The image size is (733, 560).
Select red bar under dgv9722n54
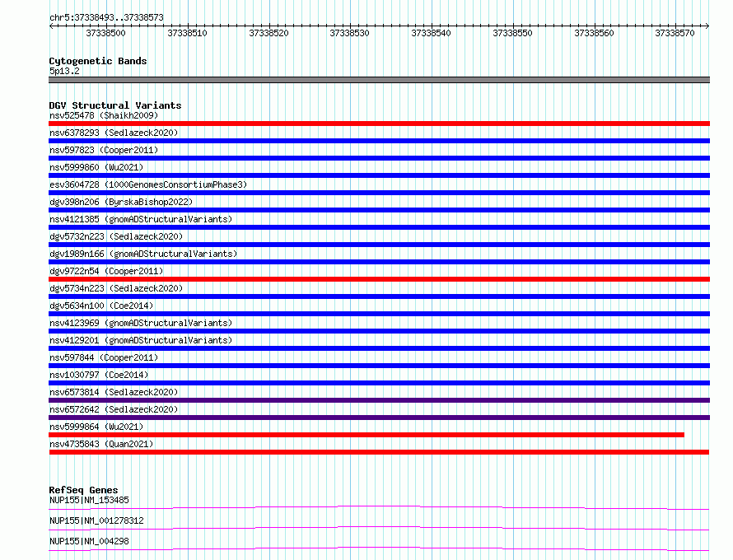pos(379,279)
